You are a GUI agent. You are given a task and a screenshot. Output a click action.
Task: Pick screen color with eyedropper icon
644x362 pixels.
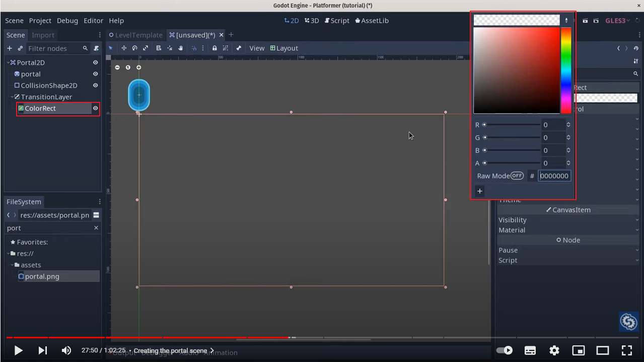566,20
